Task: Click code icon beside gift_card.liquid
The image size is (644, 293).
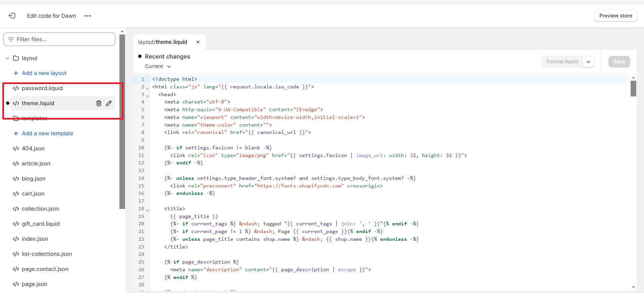Action: point(16,224)
